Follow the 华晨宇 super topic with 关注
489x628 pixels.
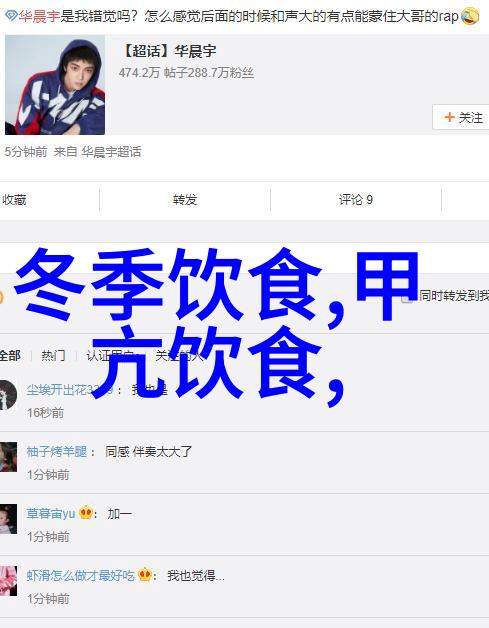(461, 117)
